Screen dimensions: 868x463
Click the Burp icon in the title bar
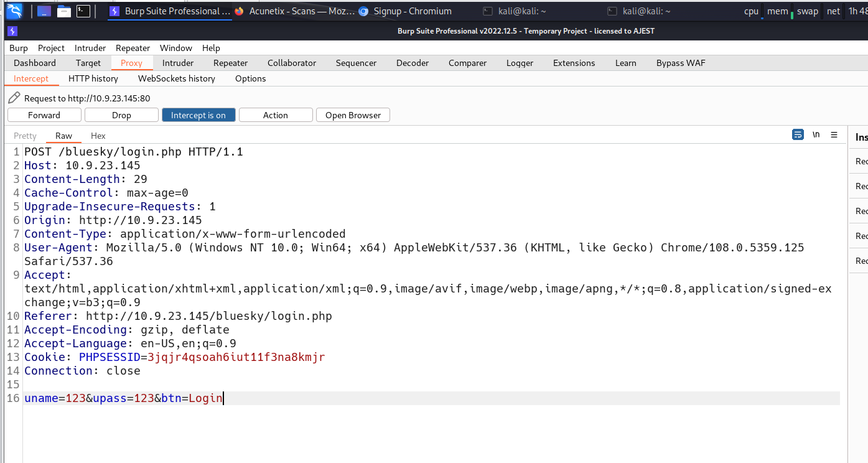[x=12, y=31]
